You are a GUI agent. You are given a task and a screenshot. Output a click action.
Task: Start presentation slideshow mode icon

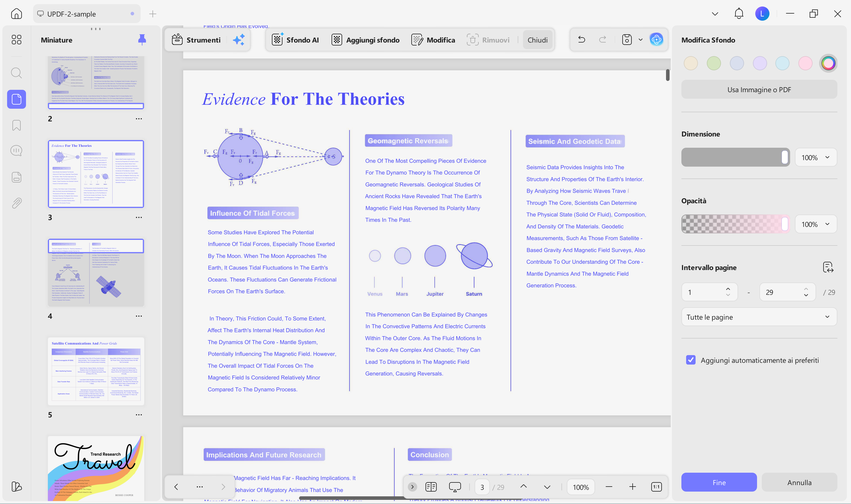pos(455,487)
